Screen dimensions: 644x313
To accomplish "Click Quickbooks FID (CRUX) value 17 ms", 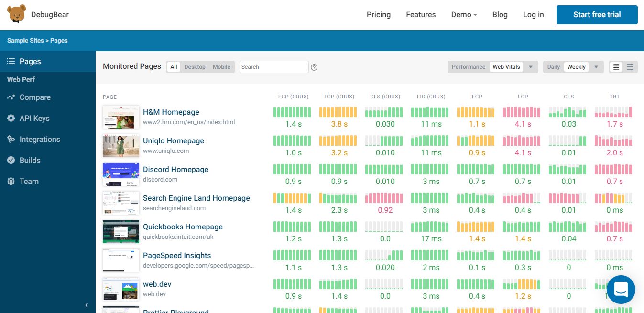I will pos(431,239).
